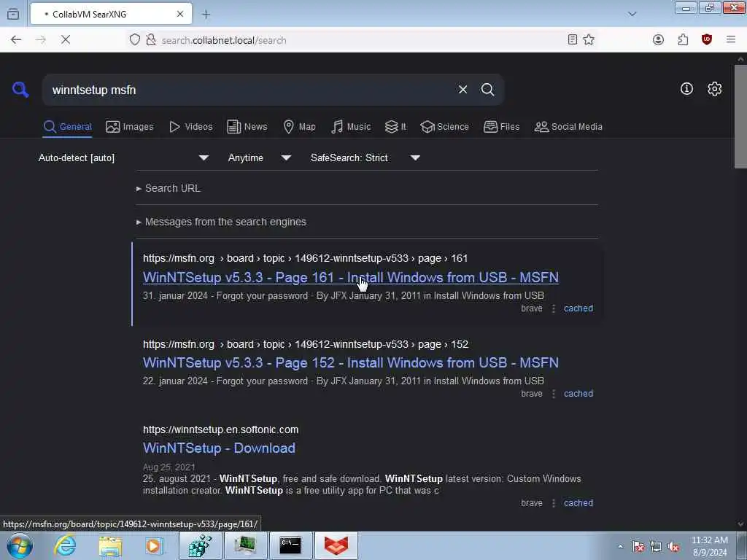Open Firefox hamburger menu
The image size is (747, 560).
(731, 40)
